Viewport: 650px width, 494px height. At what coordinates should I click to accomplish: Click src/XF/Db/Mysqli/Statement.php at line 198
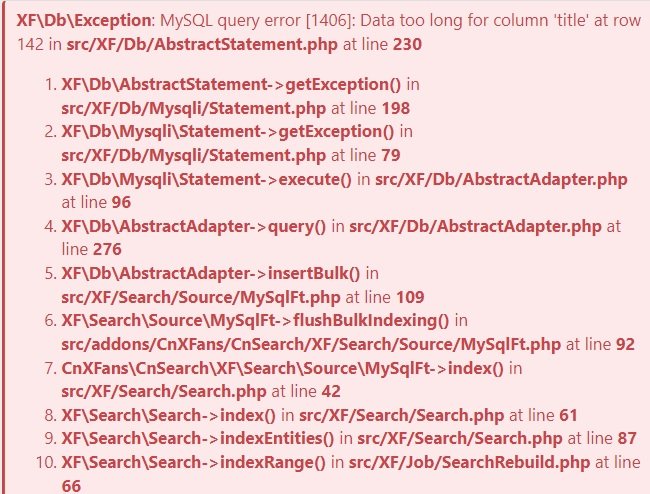tap(235, 109)
